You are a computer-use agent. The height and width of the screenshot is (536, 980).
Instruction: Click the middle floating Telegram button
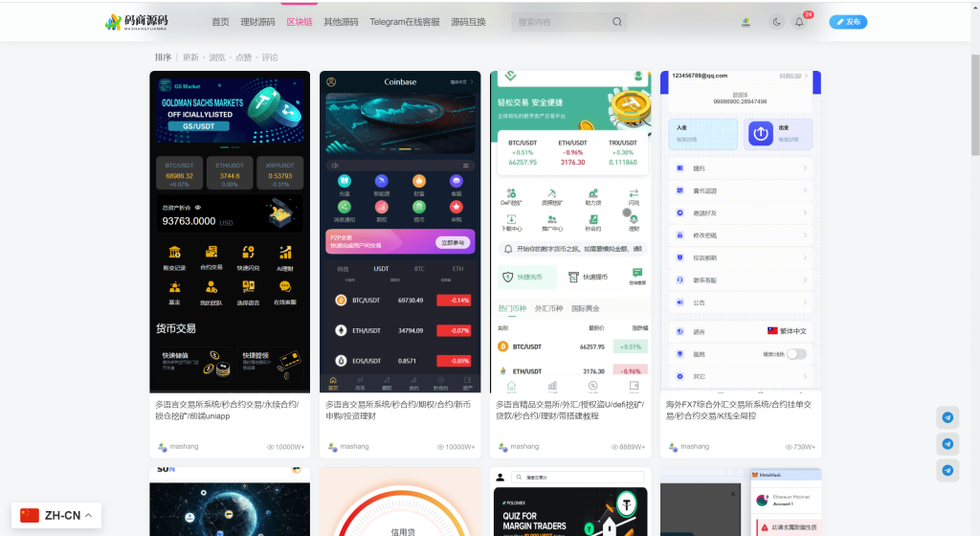pyautogui.click(x=947, y=444)
